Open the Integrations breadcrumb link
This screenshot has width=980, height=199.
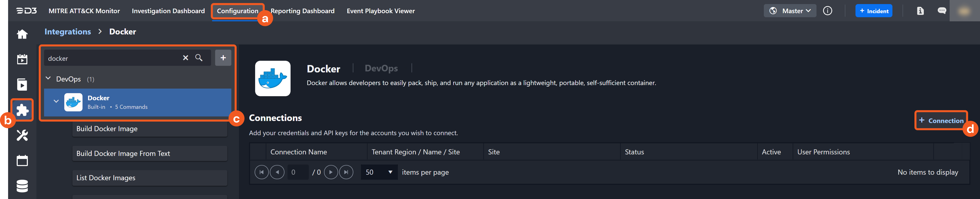[67, 32]
